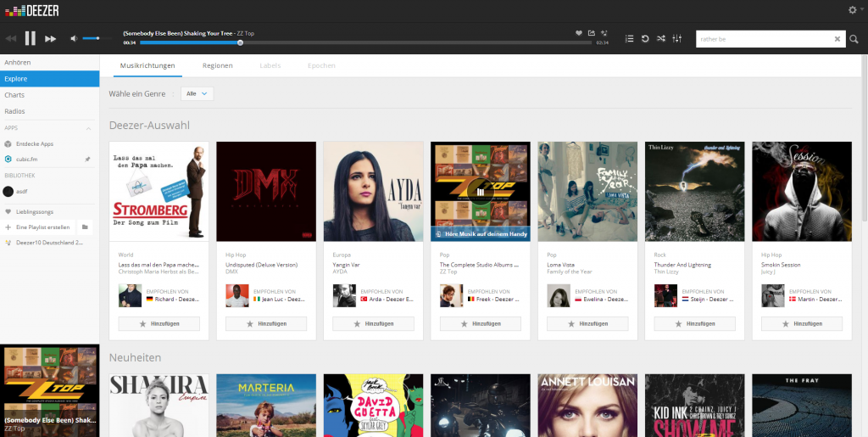Viewport: 868px width, 437px height.
Task: Mute the volume speaker icon
Action: click(x=74, y=38)
